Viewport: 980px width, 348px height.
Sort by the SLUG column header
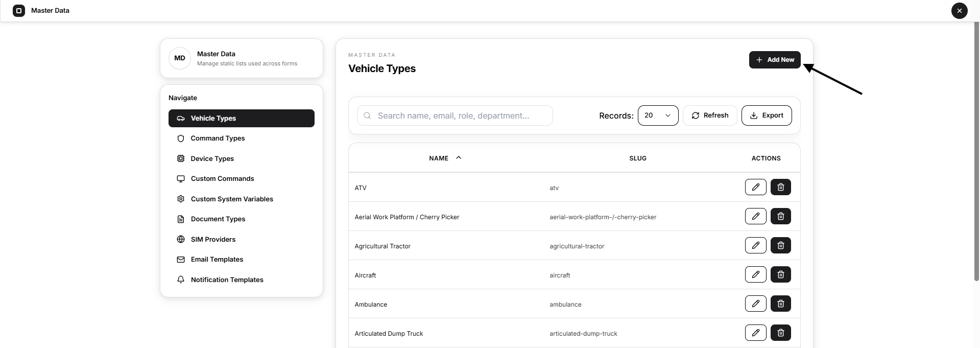tap(638, 158)
